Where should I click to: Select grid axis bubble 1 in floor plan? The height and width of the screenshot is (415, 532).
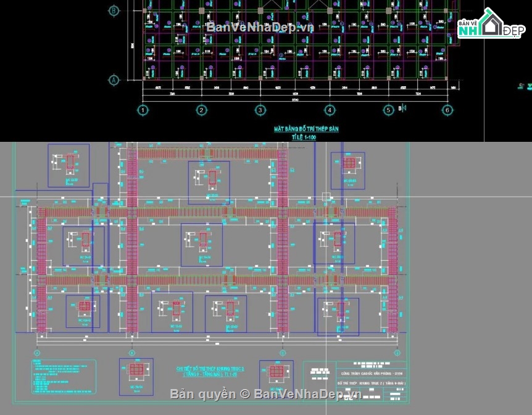[143, 110]
